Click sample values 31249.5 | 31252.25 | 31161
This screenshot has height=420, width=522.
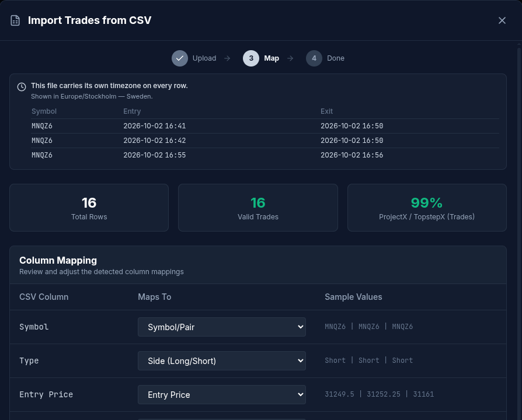(x=379, y=394)
